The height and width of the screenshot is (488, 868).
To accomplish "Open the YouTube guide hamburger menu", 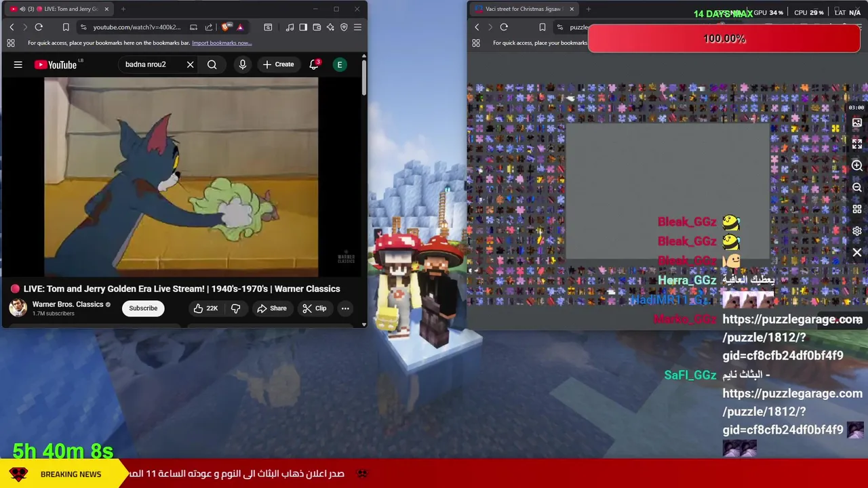I will (x=18, y=64).
